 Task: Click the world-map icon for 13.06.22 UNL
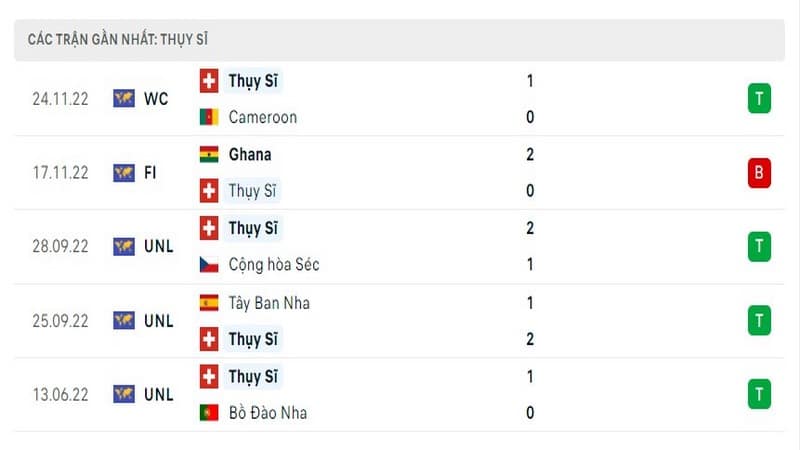pos(124,394)
